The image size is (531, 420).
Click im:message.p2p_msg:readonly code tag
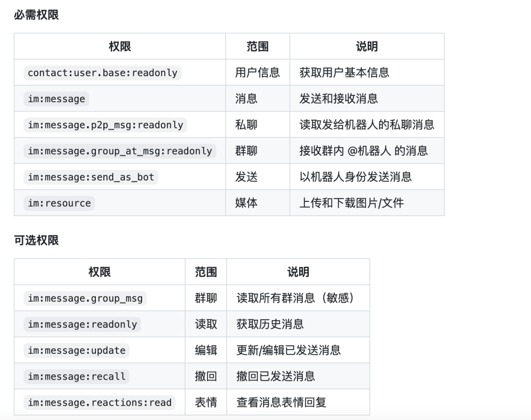click(105, 125)
